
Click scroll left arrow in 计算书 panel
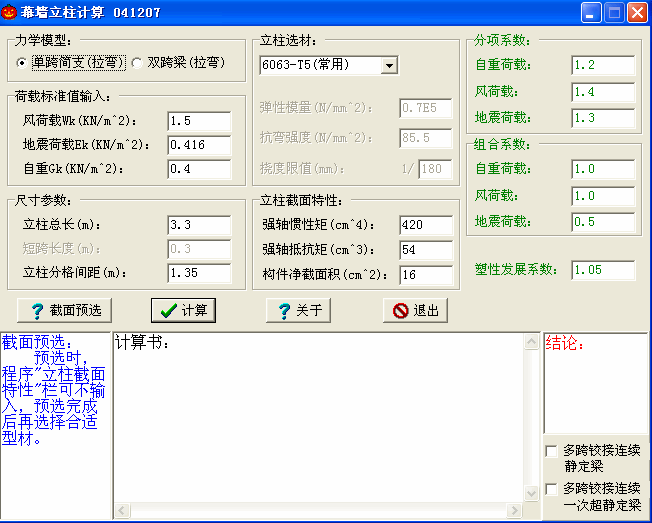122,510
